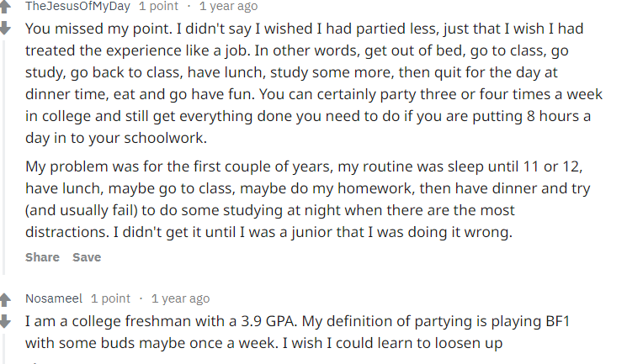The height and width of the screenshot is (364, 627).
Task: Click '1 point' score beside Nosameel
Action: (110, 298)
